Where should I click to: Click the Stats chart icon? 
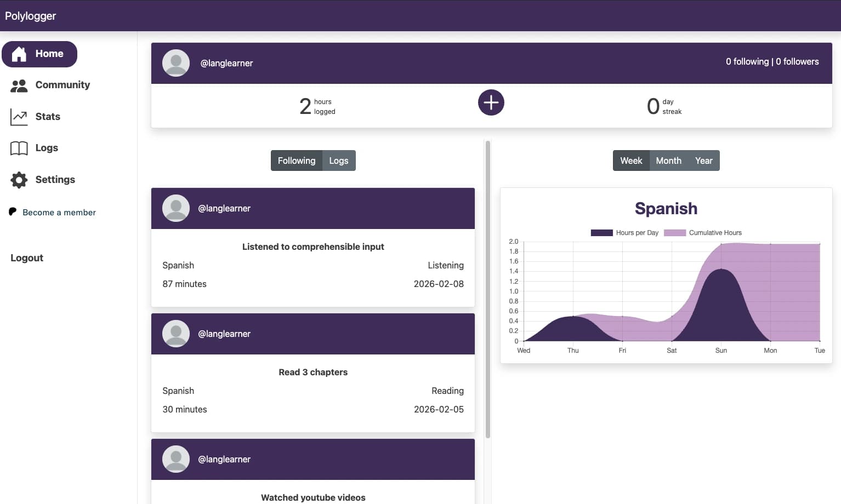19,116
